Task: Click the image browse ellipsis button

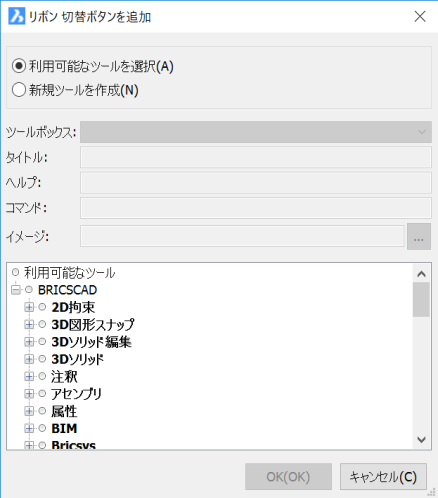Action: point(419,237)
